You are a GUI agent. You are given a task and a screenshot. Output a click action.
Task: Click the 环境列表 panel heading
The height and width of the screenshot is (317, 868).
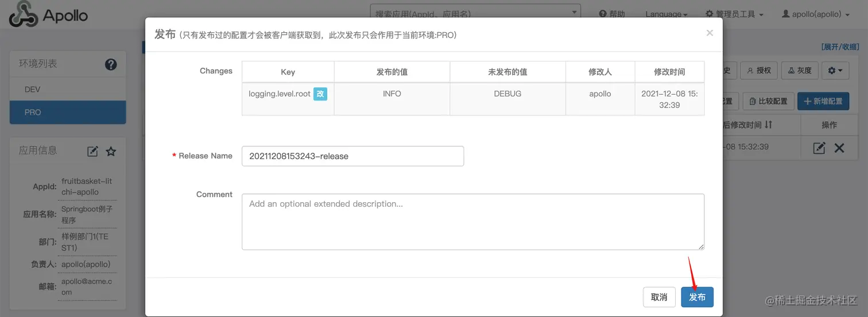point(38,64)
